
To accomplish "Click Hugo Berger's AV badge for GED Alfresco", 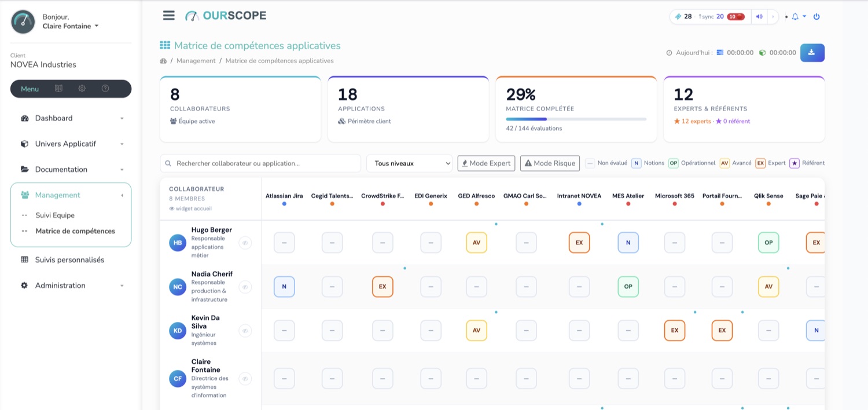I will tap(476, 243).
